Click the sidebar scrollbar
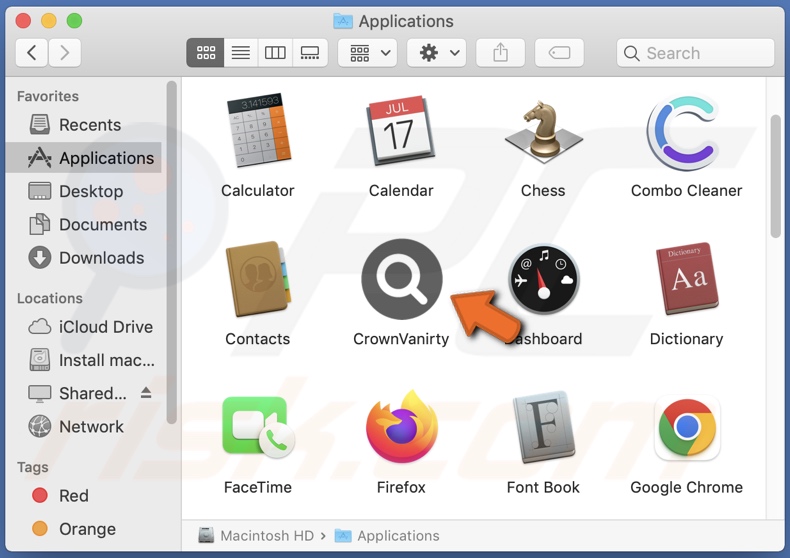The image size is (790, 558). 172,252
